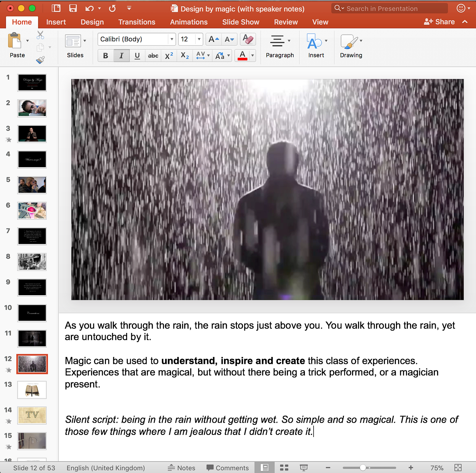The height and width of the screenshot is (473, 476).
Task: Increase font size with the larger A
Action: coord(214,39)
